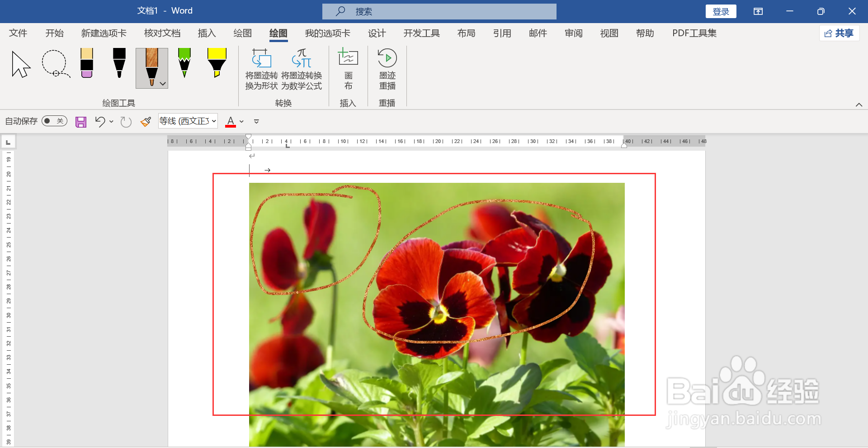Collapse the ribbon with chevron arrow

click(859, 105)
